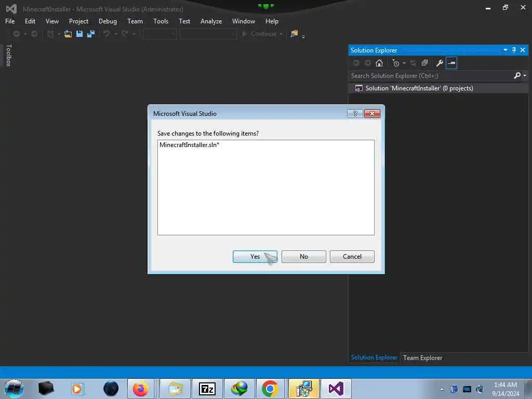Confirm saving with the Yes button
The image size is (532, 399).
point(255,257)
